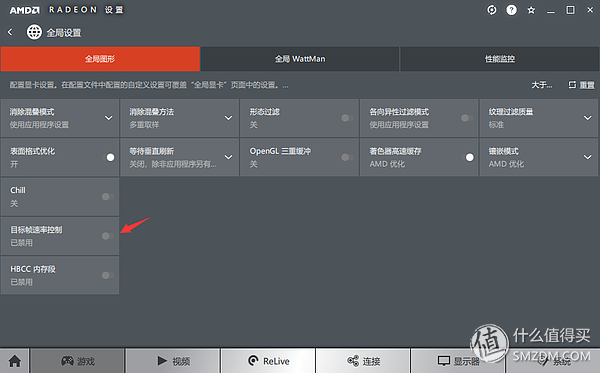The image size is (600, 373).
Task: Click 使用应用程序设置 under 消除混叠模式
Action: [x=39, y=125]
